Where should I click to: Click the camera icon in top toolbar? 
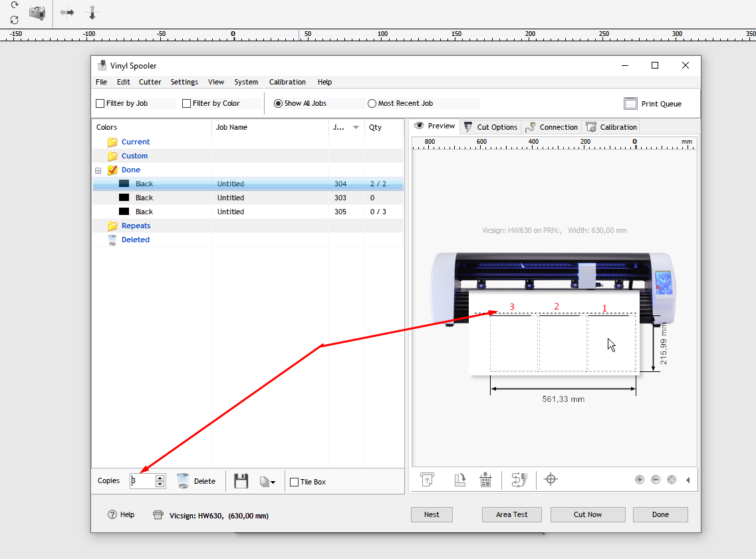(37, 13)
